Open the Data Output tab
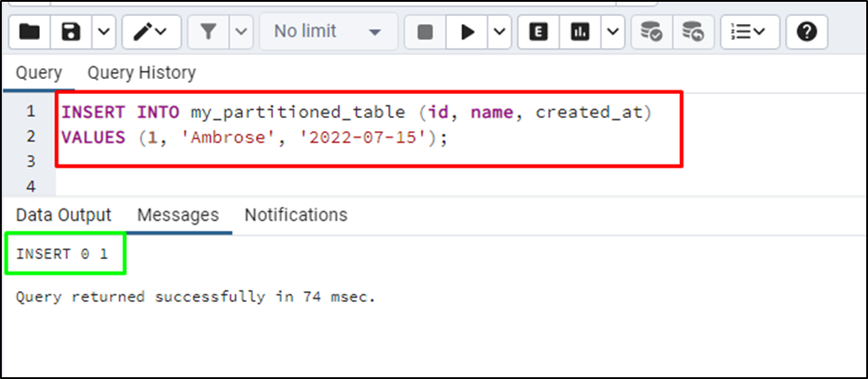This screenshot has width=868, height=379. click(x=63, y=215)
